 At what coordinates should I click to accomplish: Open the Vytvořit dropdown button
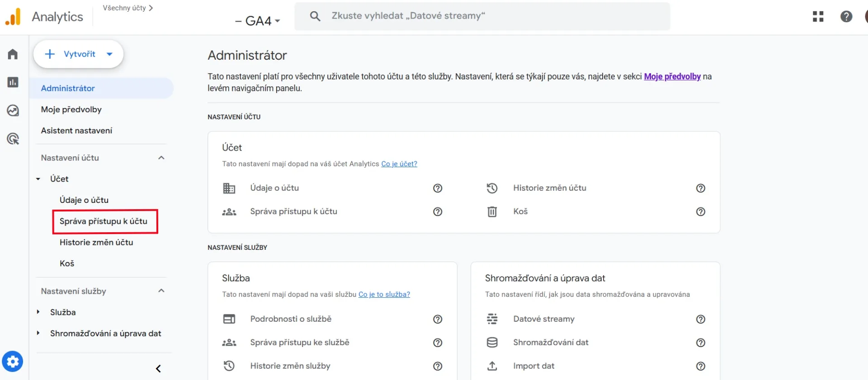pos(78,54)
